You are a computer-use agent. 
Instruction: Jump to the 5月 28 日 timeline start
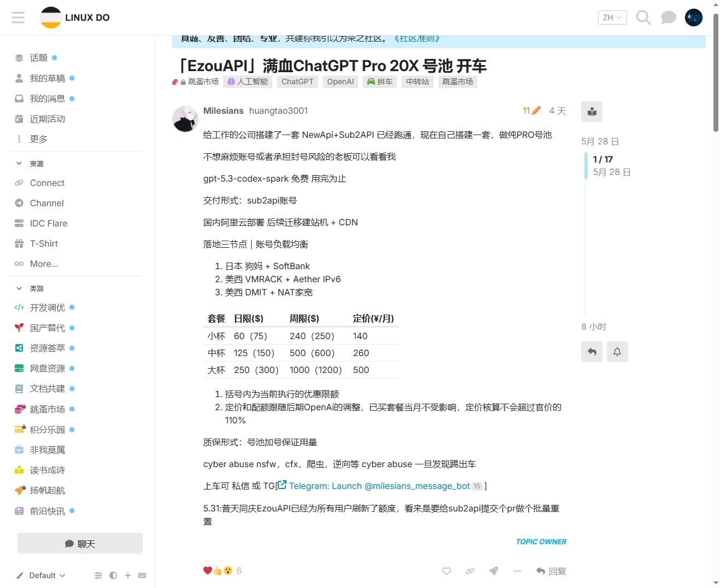600,141
